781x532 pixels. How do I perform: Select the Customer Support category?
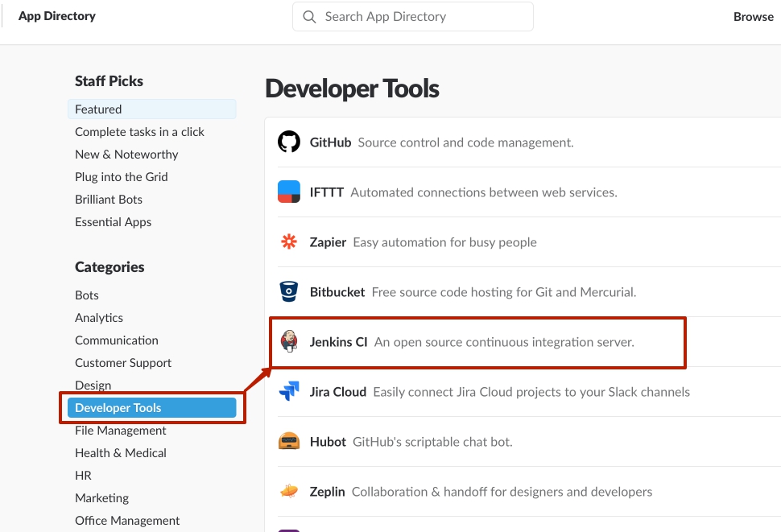click(x=123, y=363)
